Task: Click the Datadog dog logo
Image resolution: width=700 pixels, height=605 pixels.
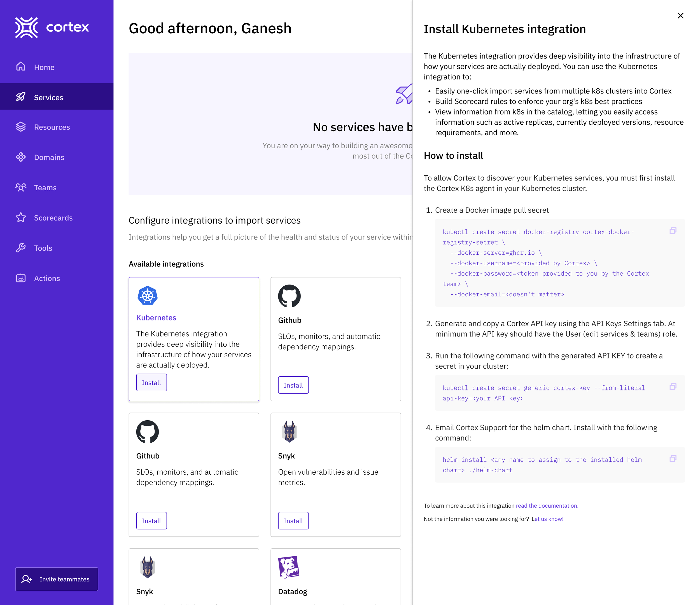Action: [x=289, y=567]
